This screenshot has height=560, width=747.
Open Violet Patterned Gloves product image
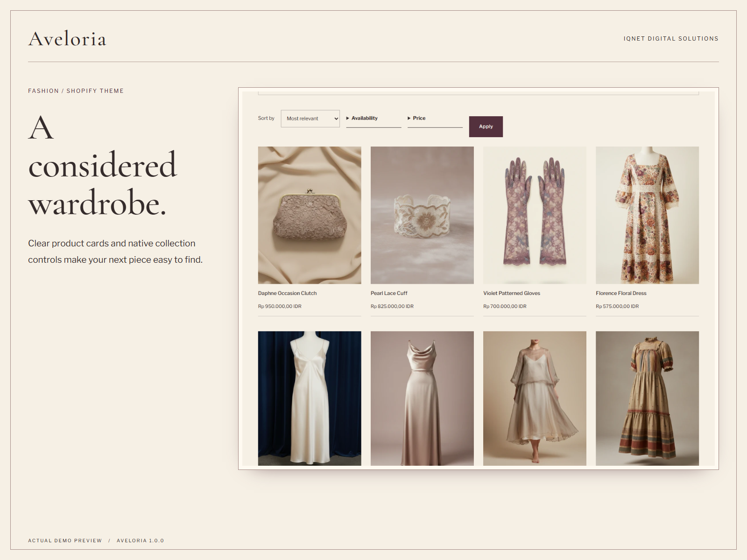point(535,215)
